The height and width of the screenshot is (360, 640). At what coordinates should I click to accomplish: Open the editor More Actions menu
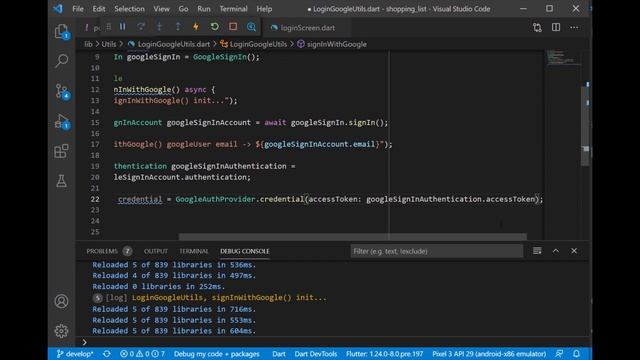coord(574,27)
